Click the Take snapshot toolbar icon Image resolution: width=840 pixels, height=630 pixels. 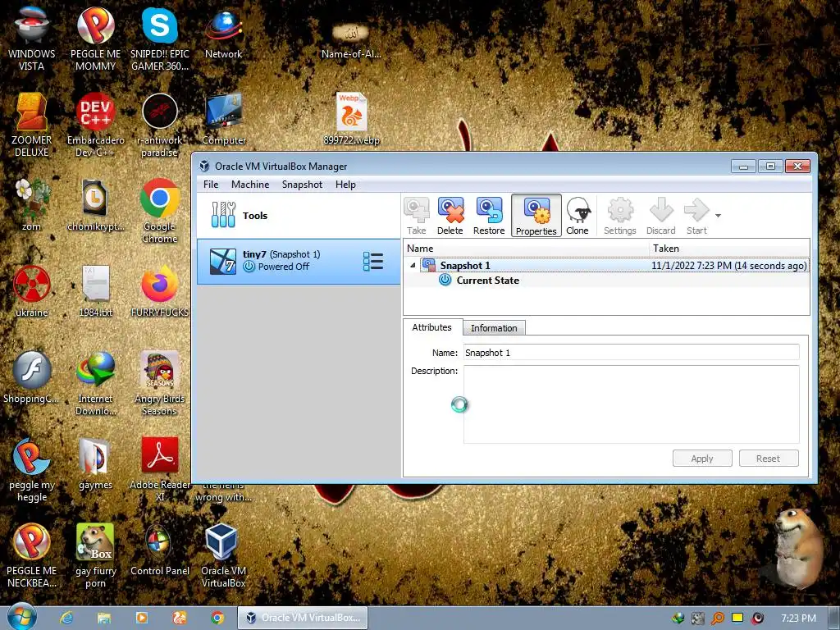416,216
